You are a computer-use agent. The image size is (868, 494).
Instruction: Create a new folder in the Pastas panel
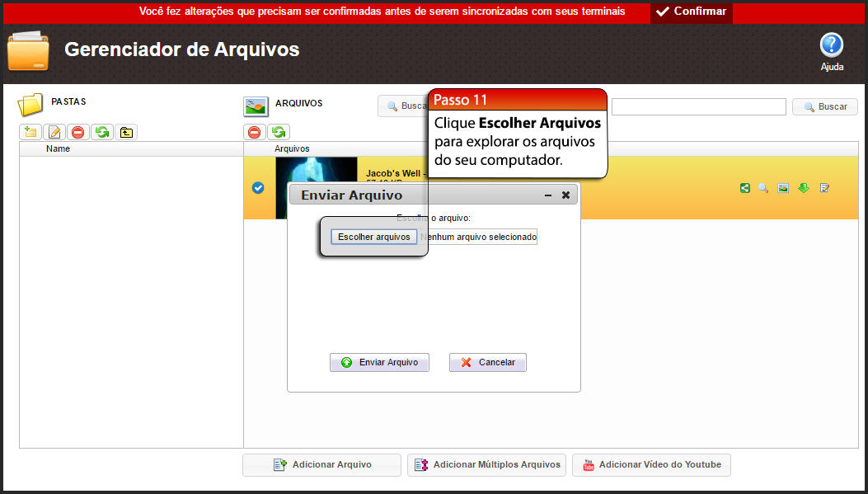click(30, 132)
